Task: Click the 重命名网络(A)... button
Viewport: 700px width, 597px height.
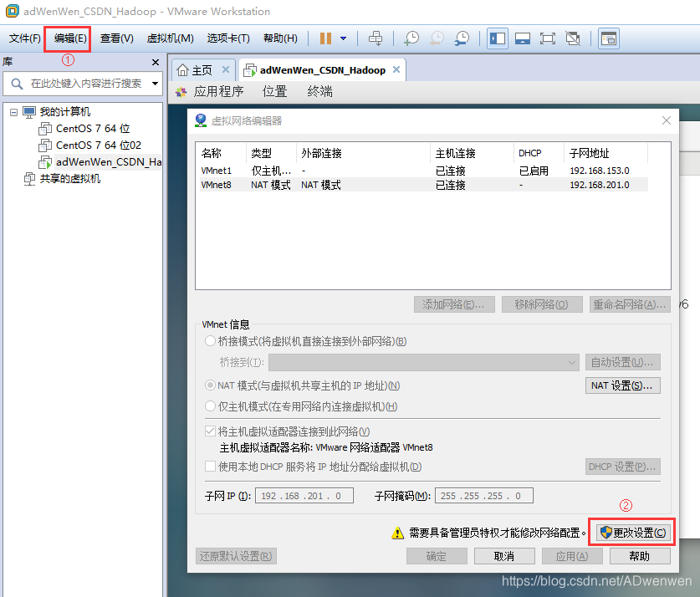Action: pos(630,304)
